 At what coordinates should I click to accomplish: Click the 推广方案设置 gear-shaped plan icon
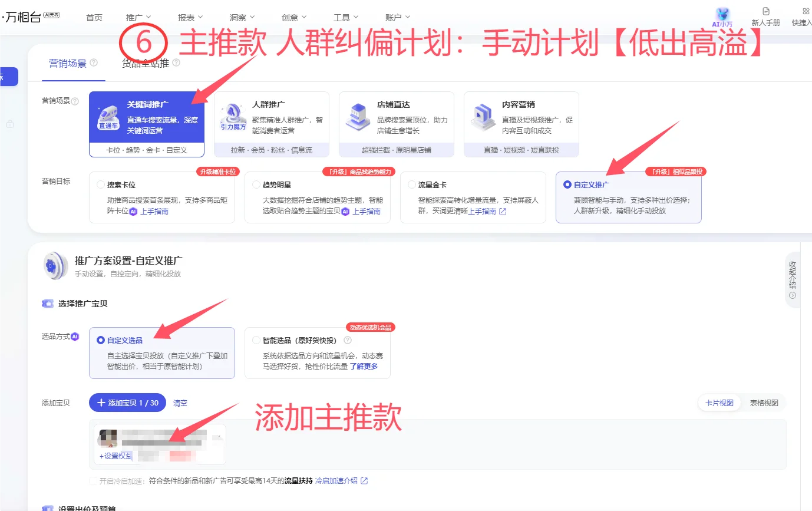coord(55,266)
